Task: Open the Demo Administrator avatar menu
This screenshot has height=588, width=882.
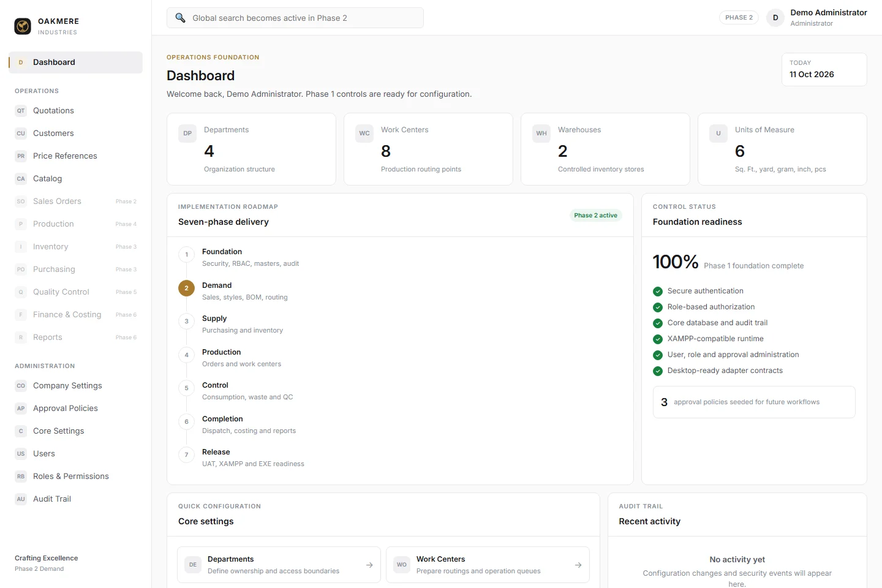Action: pyautogui.click(x=775, y=18)
